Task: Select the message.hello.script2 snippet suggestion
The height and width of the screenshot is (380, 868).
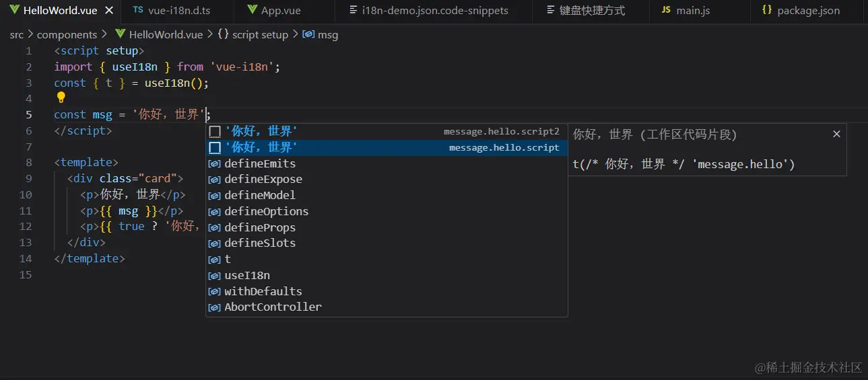Action: (x=386, y=132)
